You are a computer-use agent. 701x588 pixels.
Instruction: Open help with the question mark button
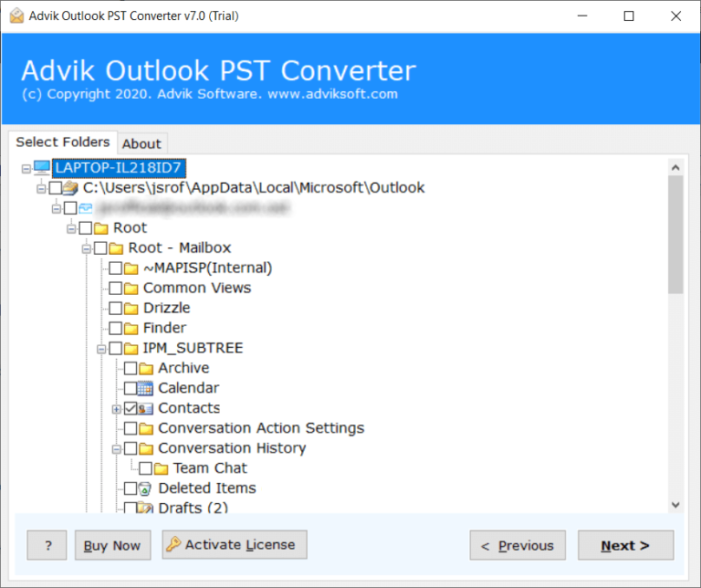coord(47,545)
